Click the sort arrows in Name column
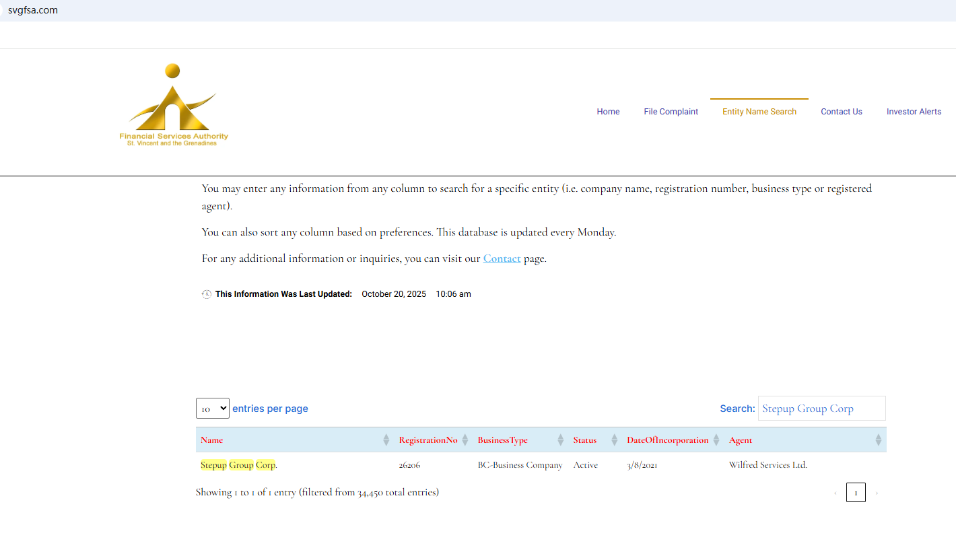Viewport: 956px width, 560px height. pos(386,440)
